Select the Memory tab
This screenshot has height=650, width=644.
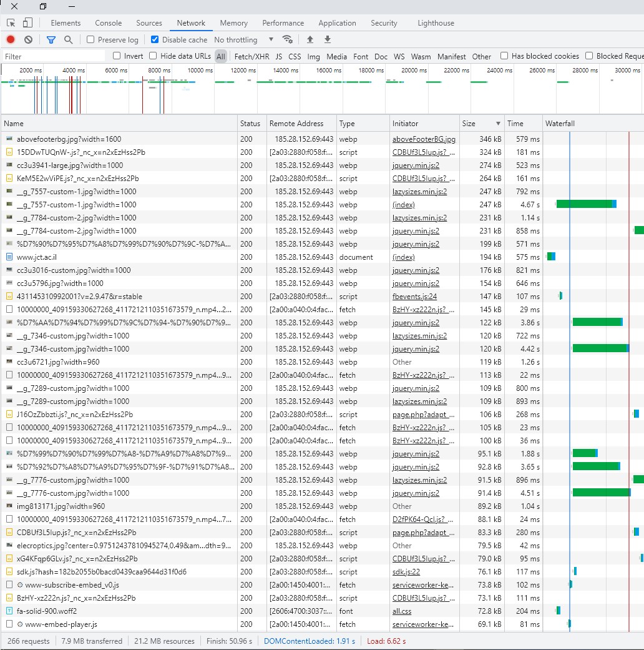click(x=234, y=23)
